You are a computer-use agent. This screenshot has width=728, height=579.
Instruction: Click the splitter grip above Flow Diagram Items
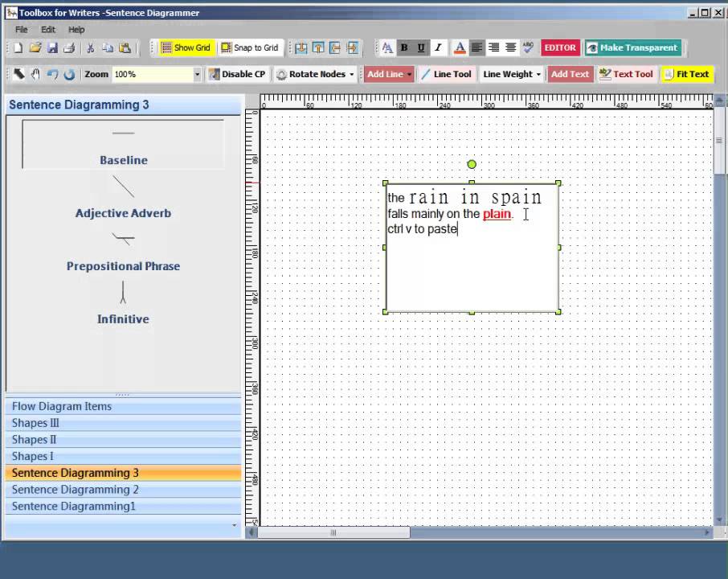click(123, 395)
